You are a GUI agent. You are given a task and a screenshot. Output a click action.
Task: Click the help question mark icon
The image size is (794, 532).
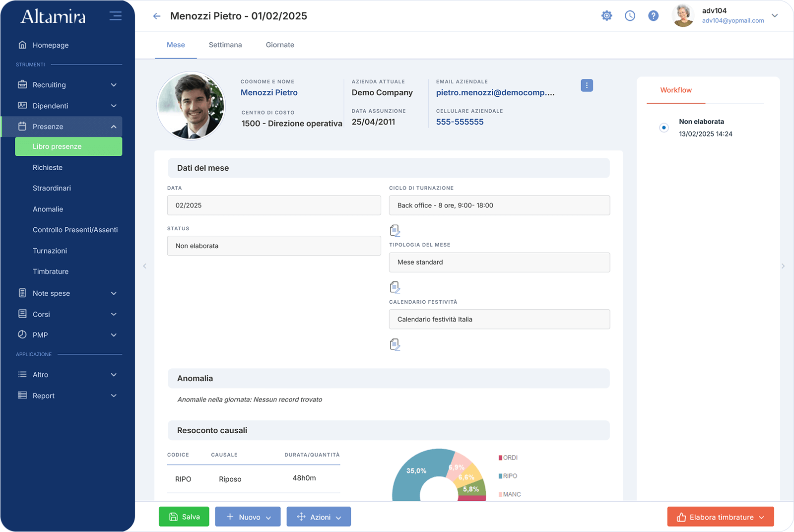(654, 16)
